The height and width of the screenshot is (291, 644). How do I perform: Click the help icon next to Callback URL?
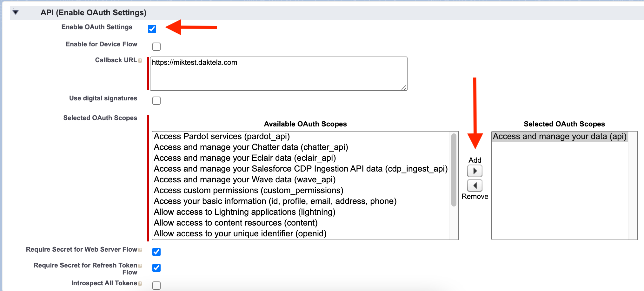(x=140, y=61)
